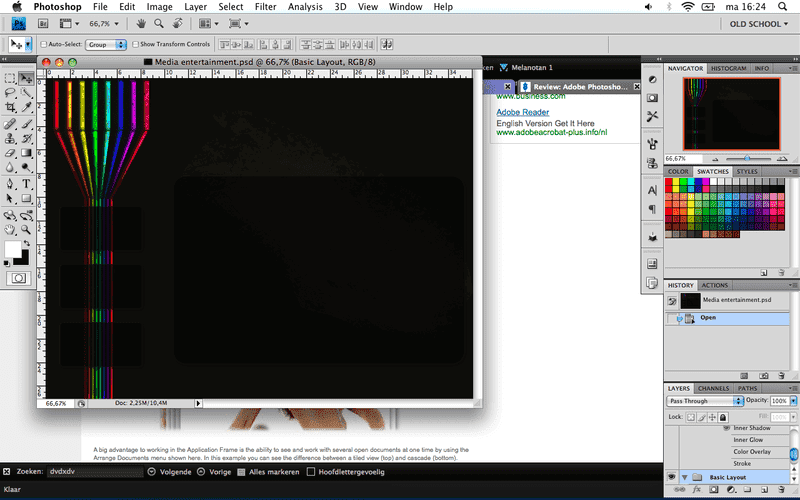800x500 pixels.
Task: Select the Eyedropper tool
Action: pyautogui.click(x=25, y=108)
